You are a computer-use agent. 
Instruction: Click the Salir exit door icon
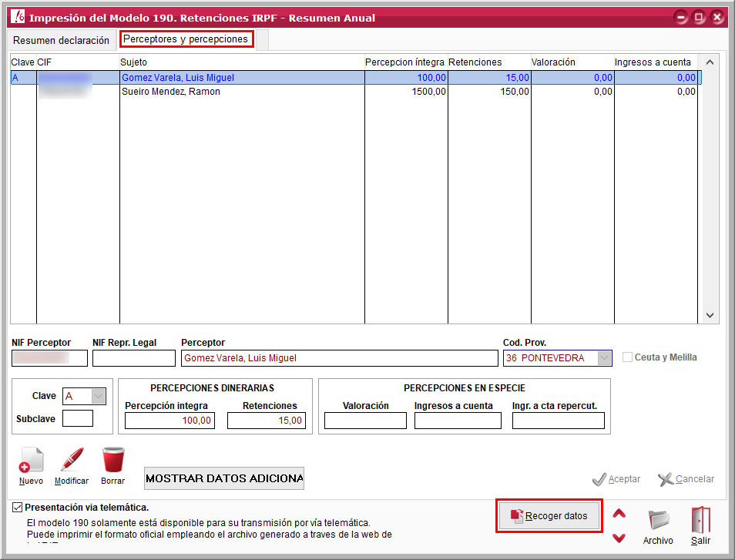coord(701,520)
